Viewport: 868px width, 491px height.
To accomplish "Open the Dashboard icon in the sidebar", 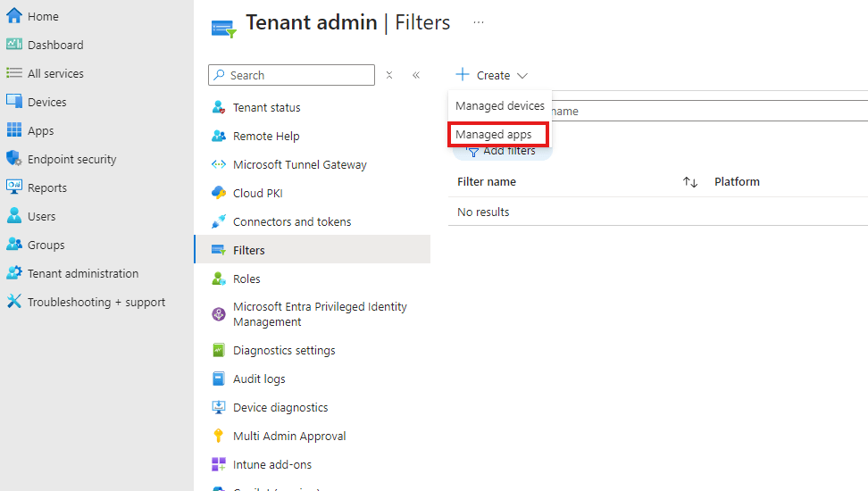I will (x=13, y=45).
